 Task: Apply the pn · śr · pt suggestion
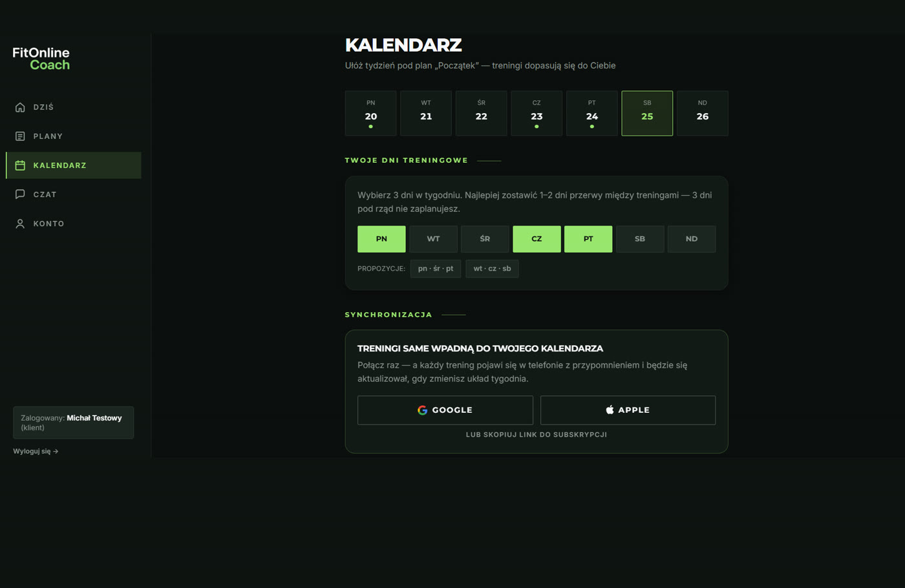coord(436,269)
